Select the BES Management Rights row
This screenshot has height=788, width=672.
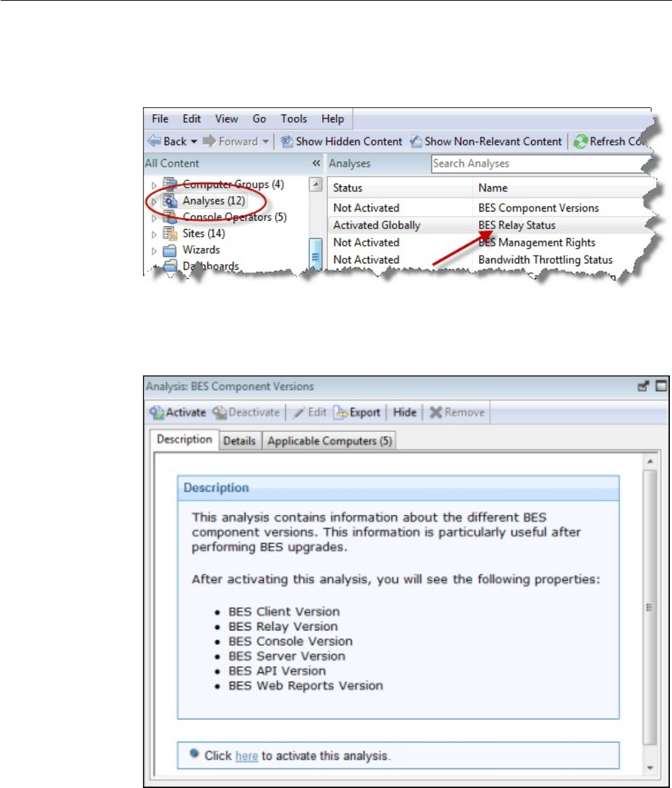point(491,243)
